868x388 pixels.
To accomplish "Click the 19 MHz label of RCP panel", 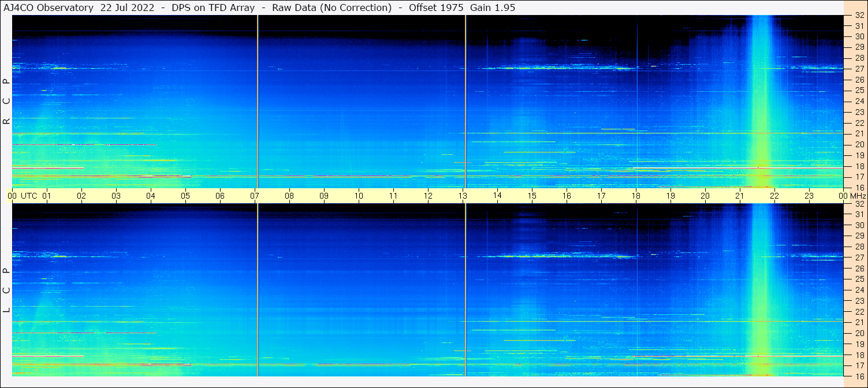I will pyautogui.click(x=859, y=155).
